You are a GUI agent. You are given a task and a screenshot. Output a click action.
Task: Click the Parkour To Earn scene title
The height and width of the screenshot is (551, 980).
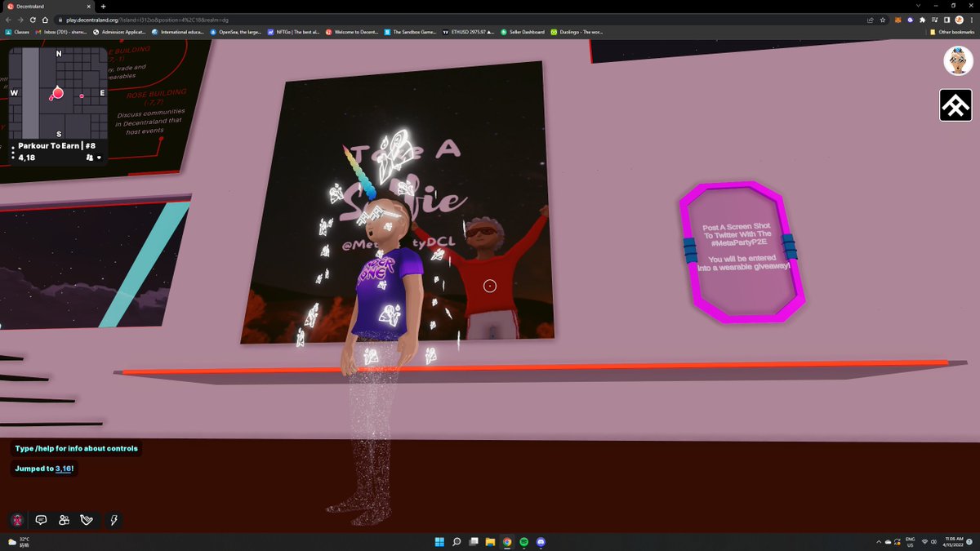[57, 146]
